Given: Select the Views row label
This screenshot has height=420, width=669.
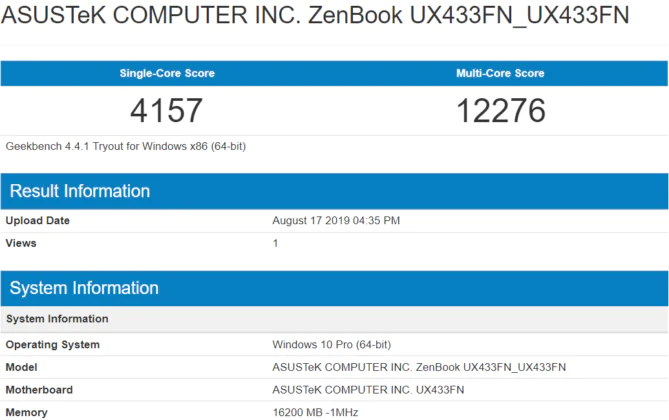Looking at the screenshot, I should pos(21,243).
